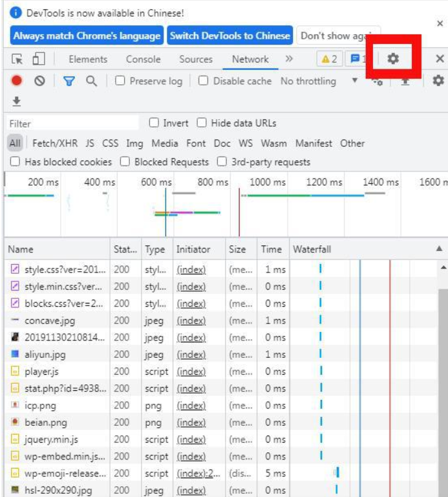Click the concave.jpg thumbnail icon

15,320
